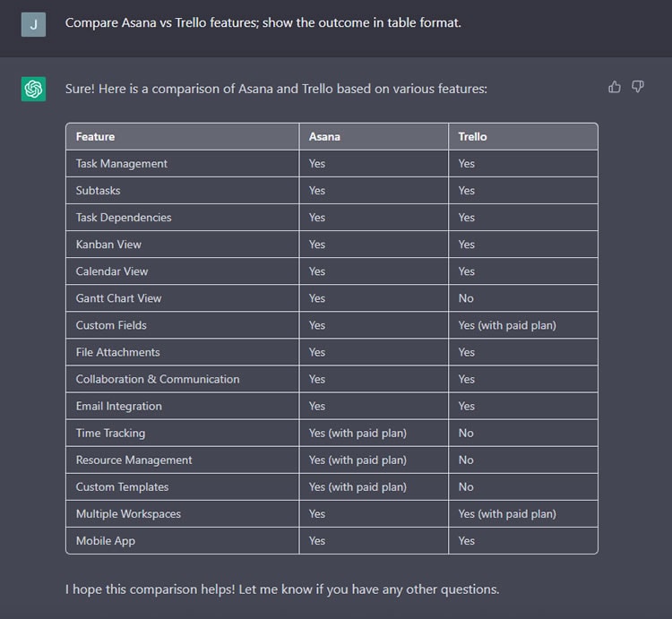Screen dimensions: 672x619
Task: Click Asana's 'Yes' for Multiple Workspaces
Action: 317,514
